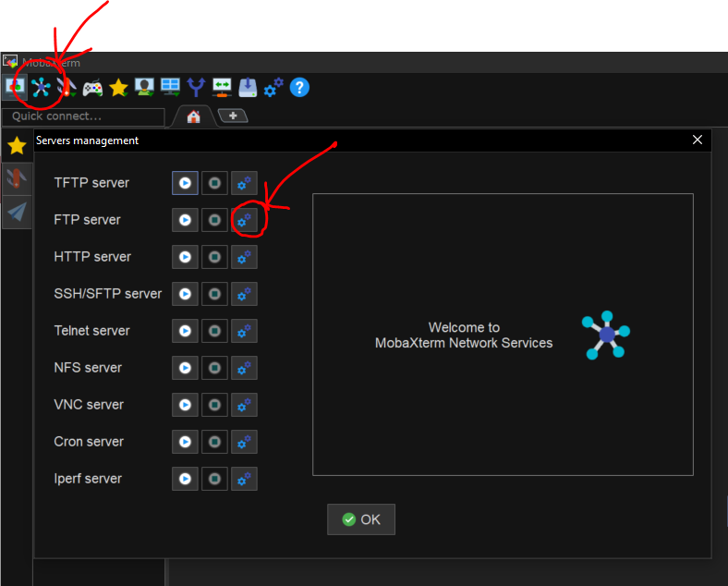Click the SSH/SFTP server label
This screenshot has height=586, width=728.
click(108, 294)
